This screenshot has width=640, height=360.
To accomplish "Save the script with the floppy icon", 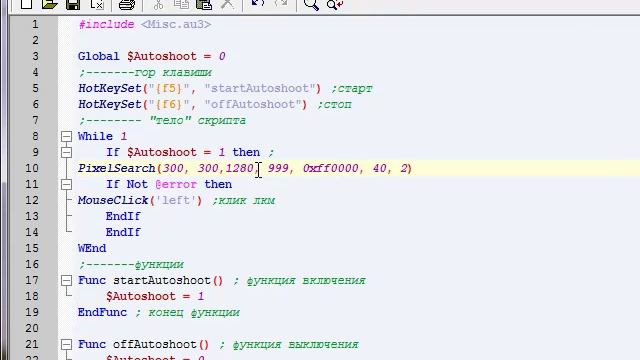I will (x=73, y=4).
